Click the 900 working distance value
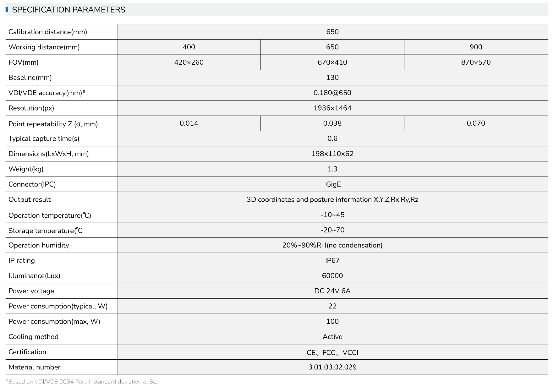553x392 pixels. (476, 47)
